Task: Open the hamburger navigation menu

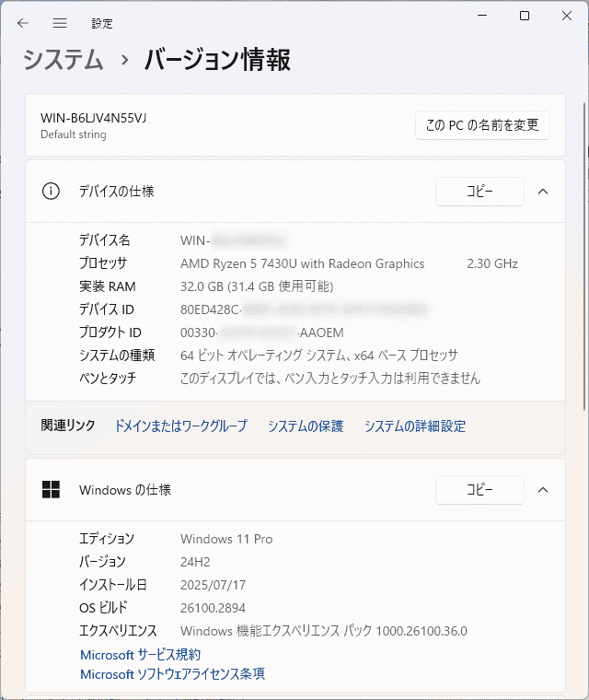Action: pos(60,22)
